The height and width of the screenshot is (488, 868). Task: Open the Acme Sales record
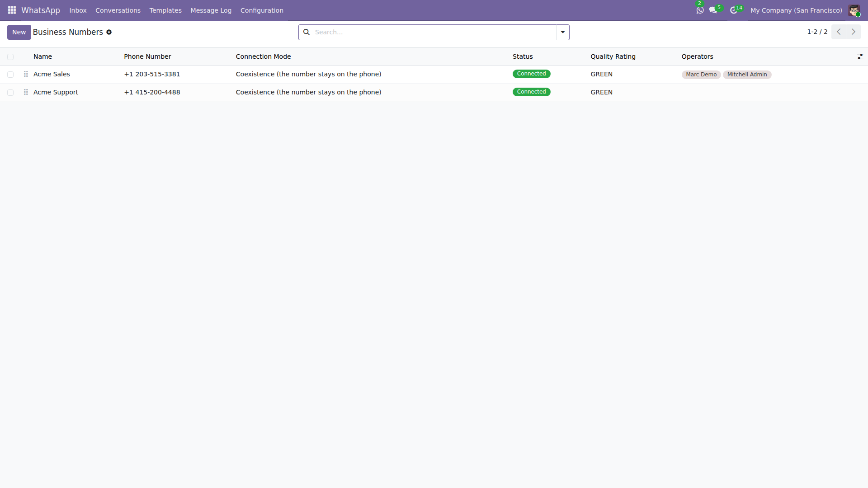(x=52, y=74)
